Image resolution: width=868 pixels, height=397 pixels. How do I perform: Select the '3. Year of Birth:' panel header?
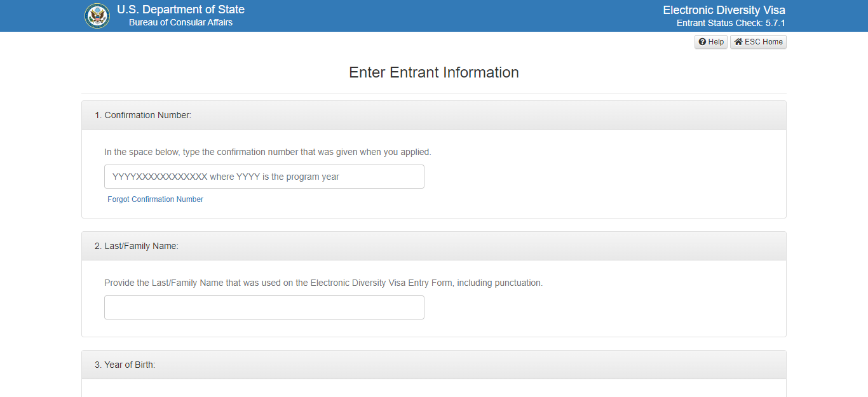(125, 365)
